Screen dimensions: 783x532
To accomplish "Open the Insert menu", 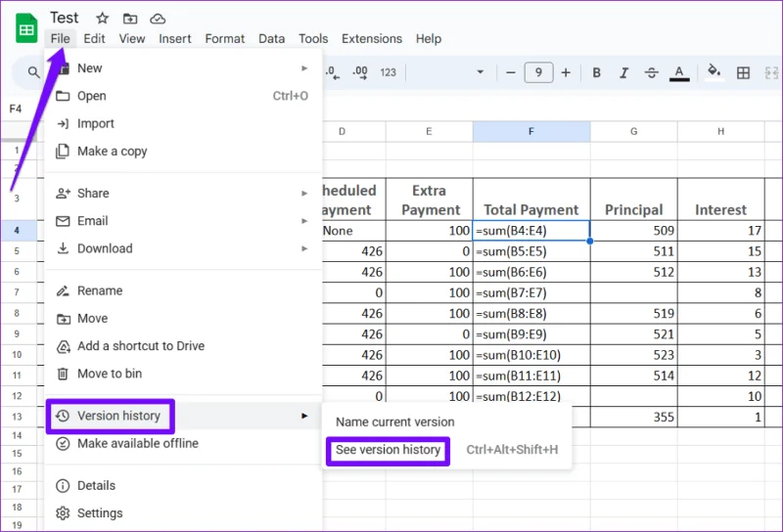I will click(175, 38).
